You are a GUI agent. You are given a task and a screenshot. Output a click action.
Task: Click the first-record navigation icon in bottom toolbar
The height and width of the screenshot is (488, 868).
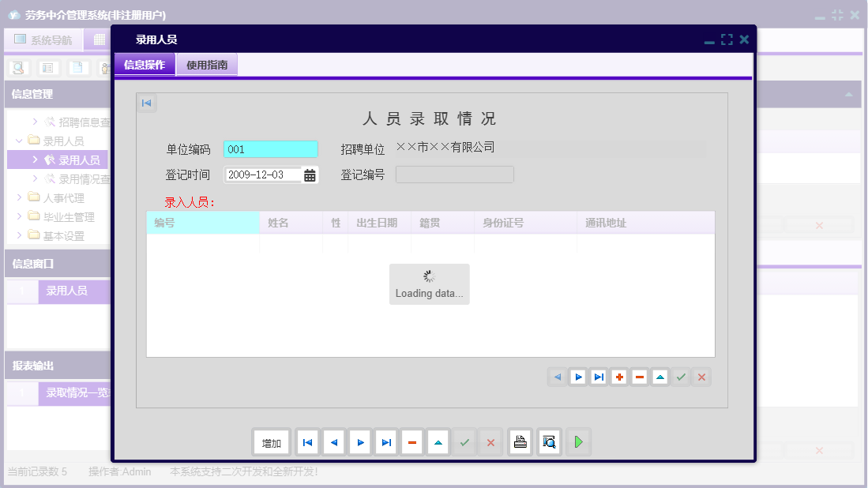click(x=307, y=442)
